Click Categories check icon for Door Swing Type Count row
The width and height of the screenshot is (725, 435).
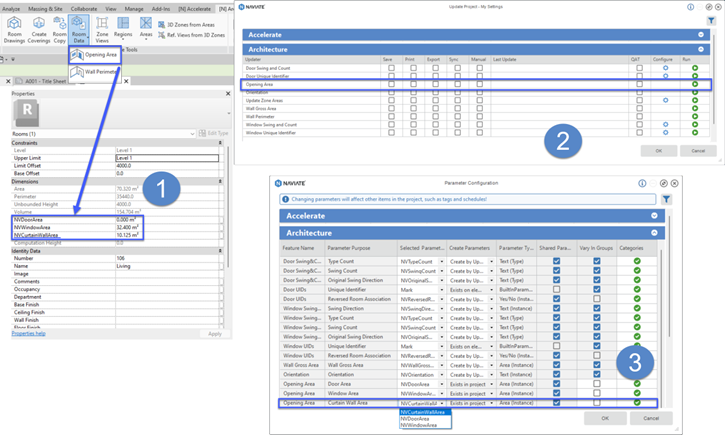[x=637, y=261]
